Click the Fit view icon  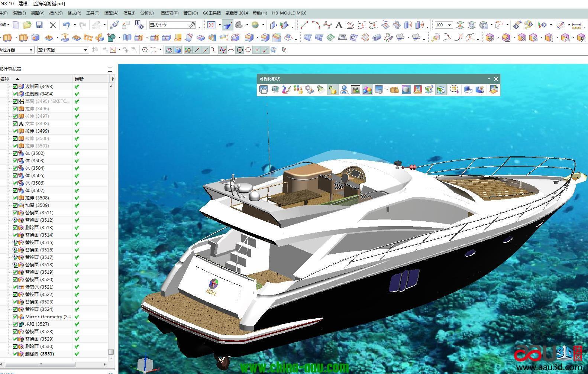coord(211,25)
